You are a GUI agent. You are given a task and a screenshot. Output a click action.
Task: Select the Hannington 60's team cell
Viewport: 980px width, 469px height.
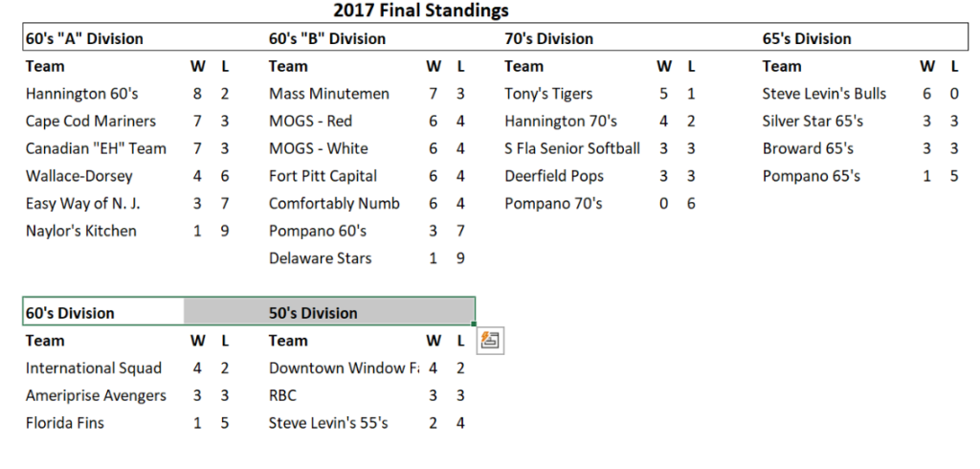82,94
